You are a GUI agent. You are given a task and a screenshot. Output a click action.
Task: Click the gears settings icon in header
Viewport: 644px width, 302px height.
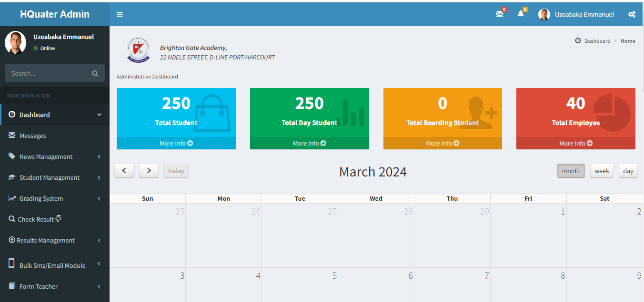tap(632, 14)
